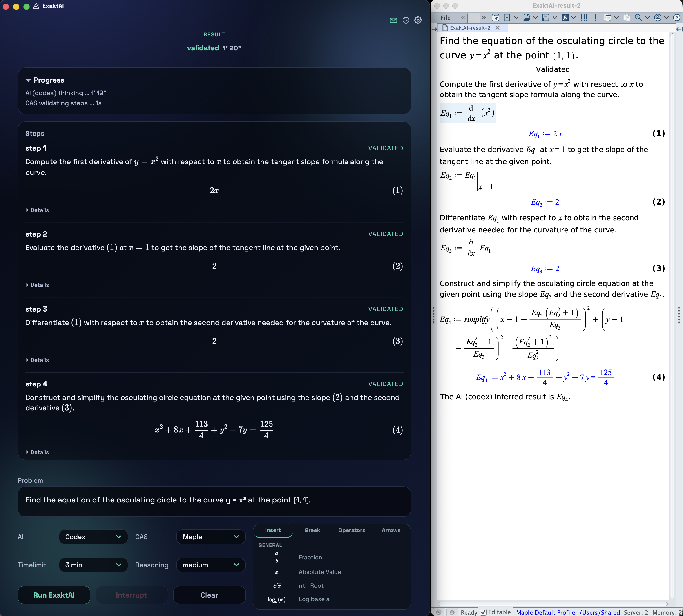
Task: Expand Details under step 2
Action: (37, 285)
